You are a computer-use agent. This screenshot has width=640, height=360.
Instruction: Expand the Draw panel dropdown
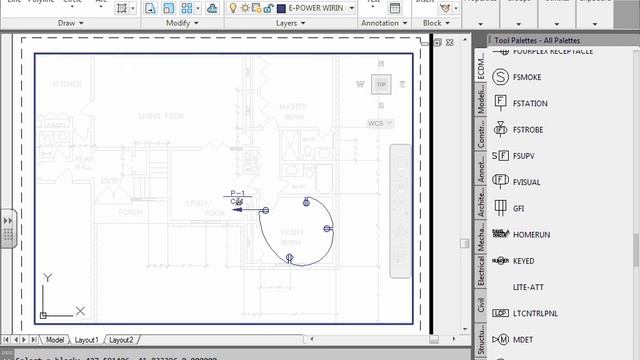71,23
